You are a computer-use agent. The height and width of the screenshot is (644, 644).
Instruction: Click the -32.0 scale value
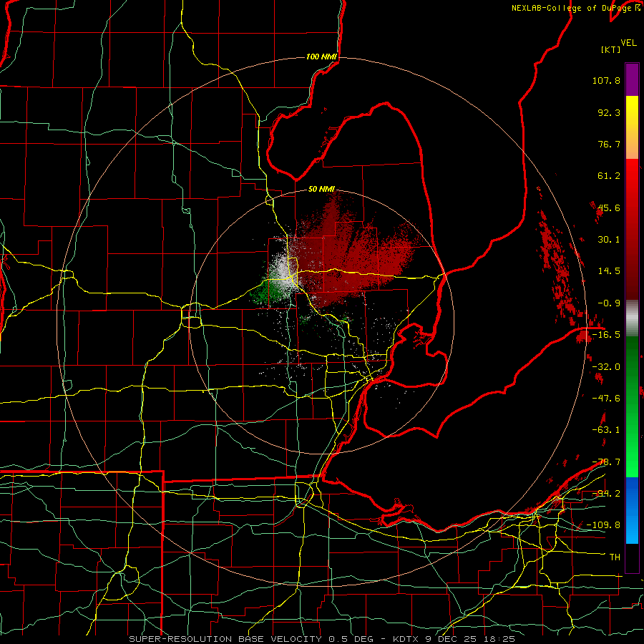point(606,367)
